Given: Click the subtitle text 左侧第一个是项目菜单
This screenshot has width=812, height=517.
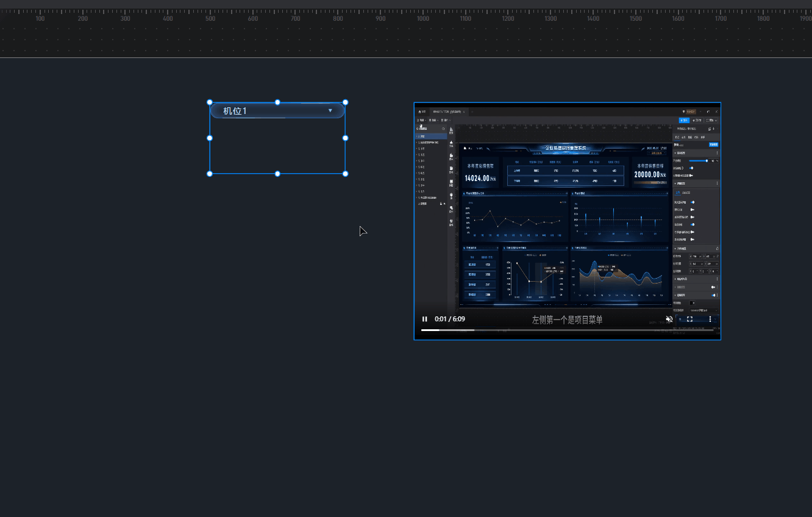Looking at the screenshot, I should [x=567, y=319].
